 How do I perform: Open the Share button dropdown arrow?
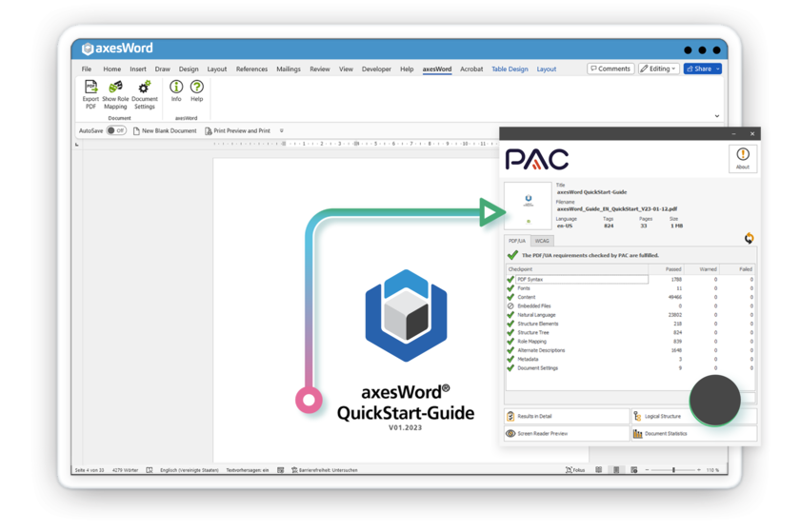(x=717, y=69)
